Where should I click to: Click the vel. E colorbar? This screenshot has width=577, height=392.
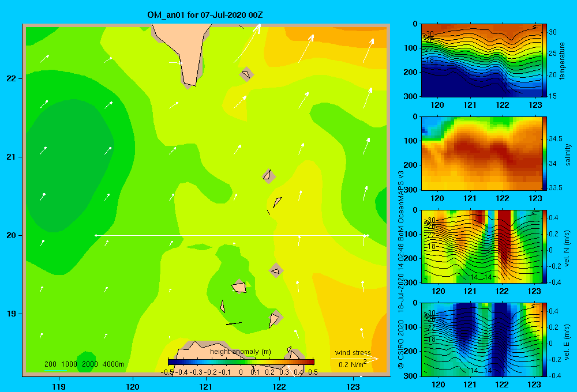[x=545, y=340]
